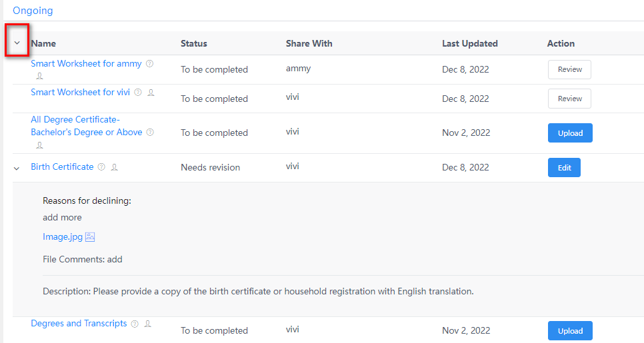Click help icon next to Smart Worksheet for vivi
This screenshot has width=644, height=343.
pyautogui.click(x=138, y=93)
